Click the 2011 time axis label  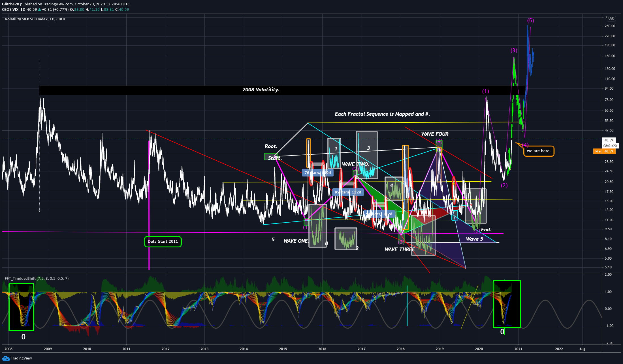pyautogui.click(x=126, y=349)
